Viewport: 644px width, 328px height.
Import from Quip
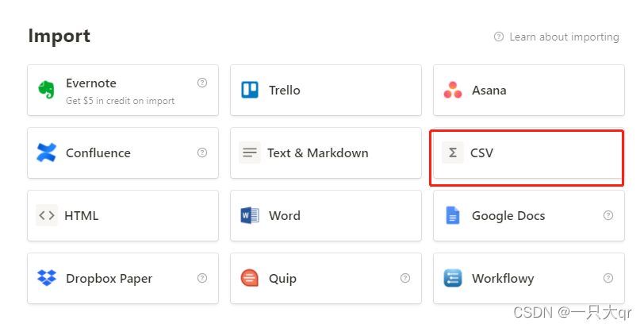tap(326, 278)
